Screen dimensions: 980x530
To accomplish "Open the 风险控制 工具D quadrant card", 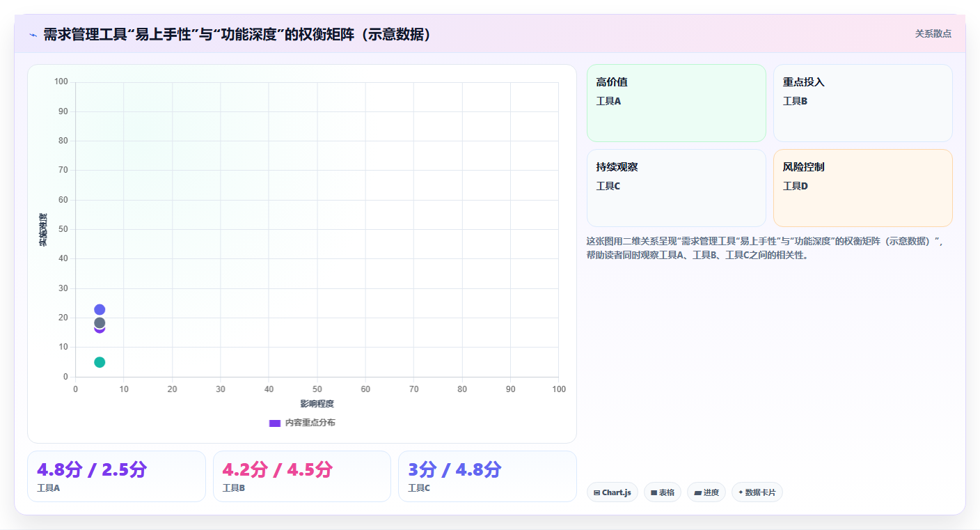I will tap(862, 188).
